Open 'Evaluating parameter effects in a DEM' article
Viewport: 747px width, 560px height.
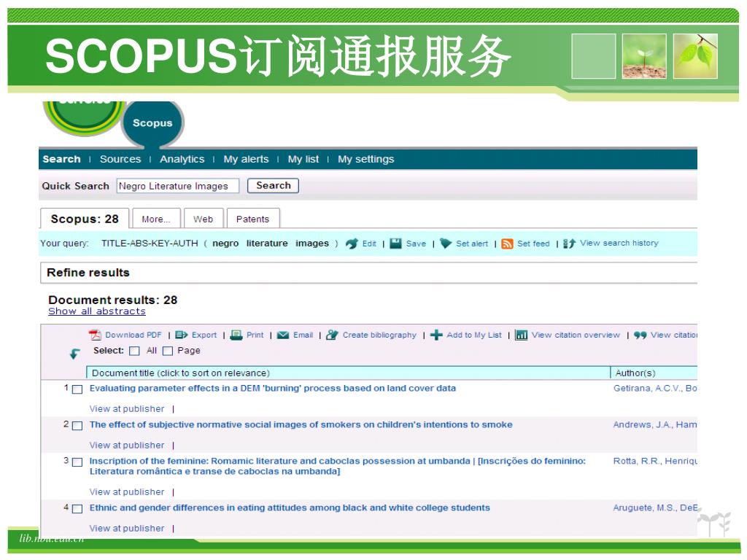click(273, 388)
